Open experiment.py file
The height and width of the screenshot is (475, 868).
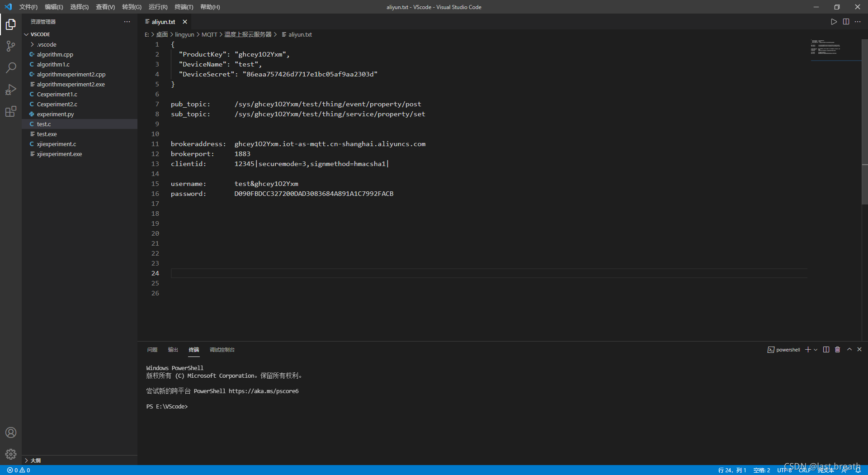point(80,114)
